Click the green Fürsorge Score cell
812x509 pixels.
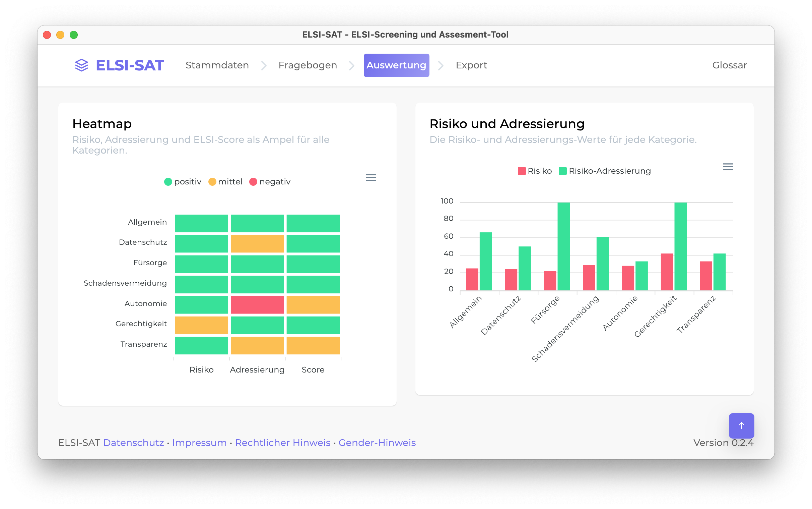click(313, 264)
